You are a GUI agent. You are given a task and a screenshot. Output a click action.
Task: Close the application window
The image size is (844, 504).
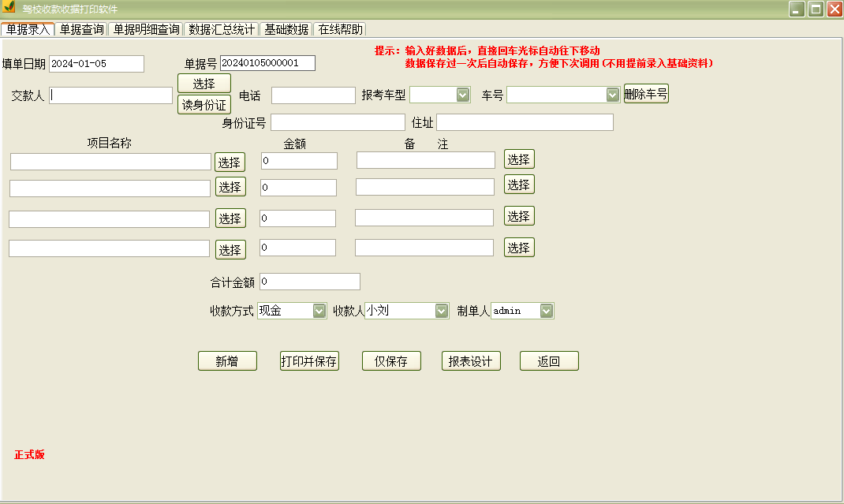835,9
